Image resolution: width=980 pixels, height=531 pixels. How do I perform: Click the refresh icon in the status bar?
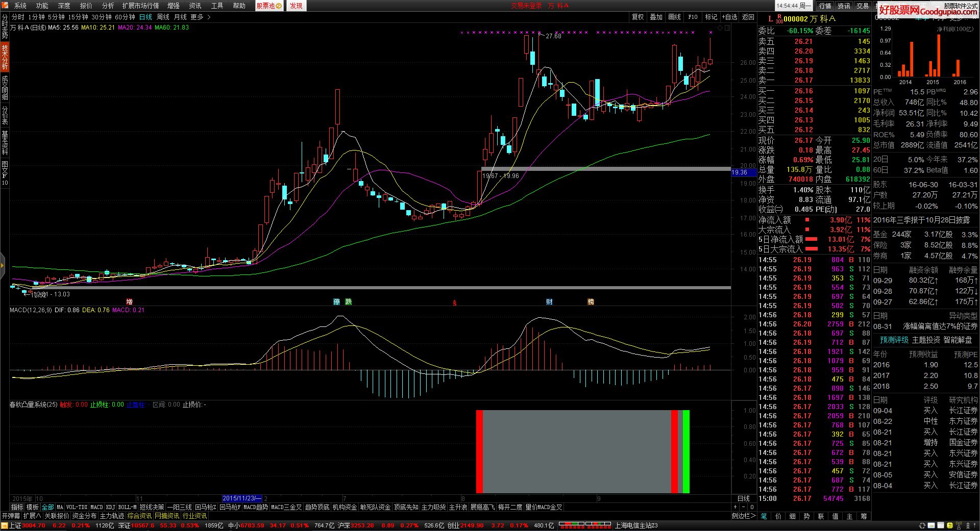[922, 525]
